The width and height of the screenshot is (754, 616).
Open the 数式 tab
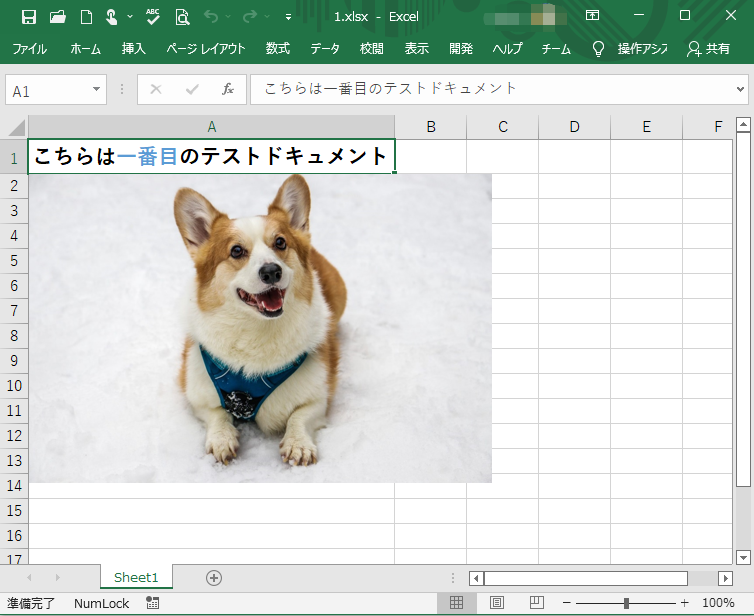coord(278,49)
